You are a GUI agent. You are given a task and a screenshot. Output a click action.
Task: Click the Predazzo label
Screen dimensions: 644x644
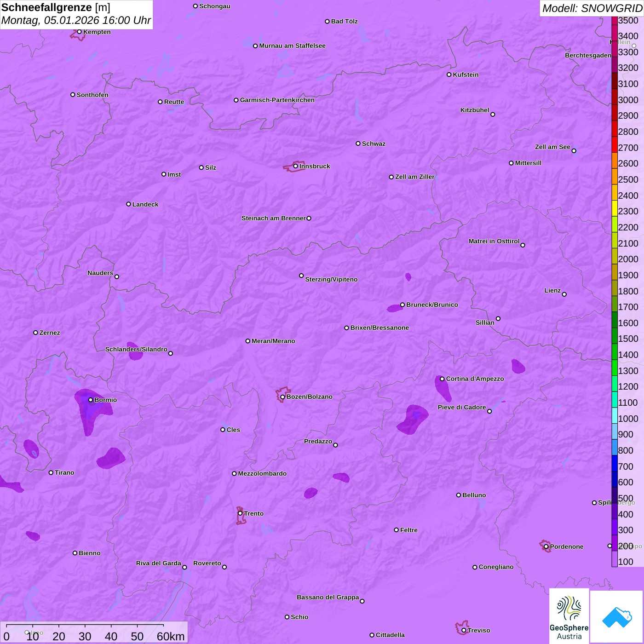click(x=318, y=441)
